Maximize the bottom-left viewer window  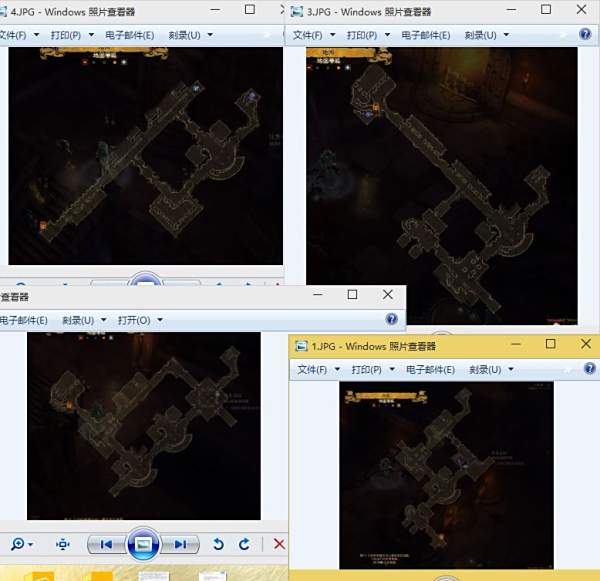click(x=352, y=294)
